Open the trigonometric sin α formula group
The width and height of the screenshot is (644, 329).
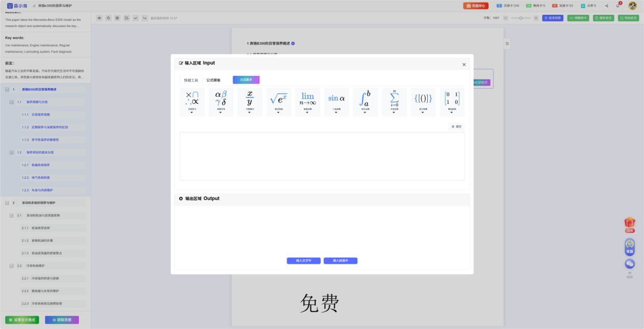[x=337, y=102]
